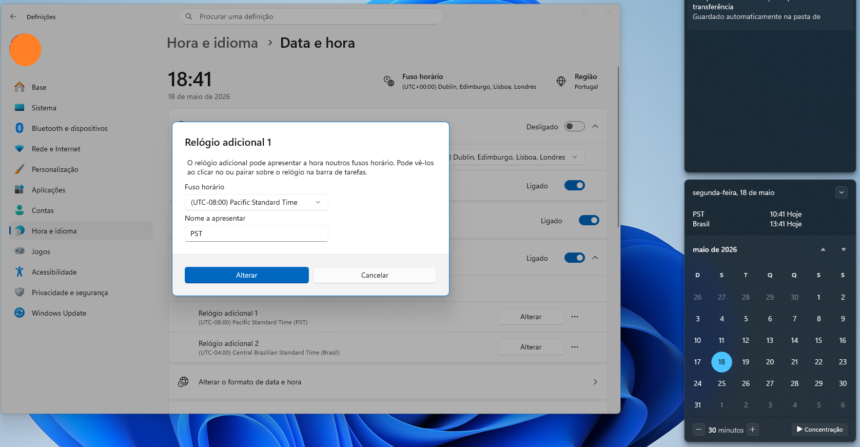Collapse the calendar flyout chevron
The image size is (860, 447).
click(841, 193)
